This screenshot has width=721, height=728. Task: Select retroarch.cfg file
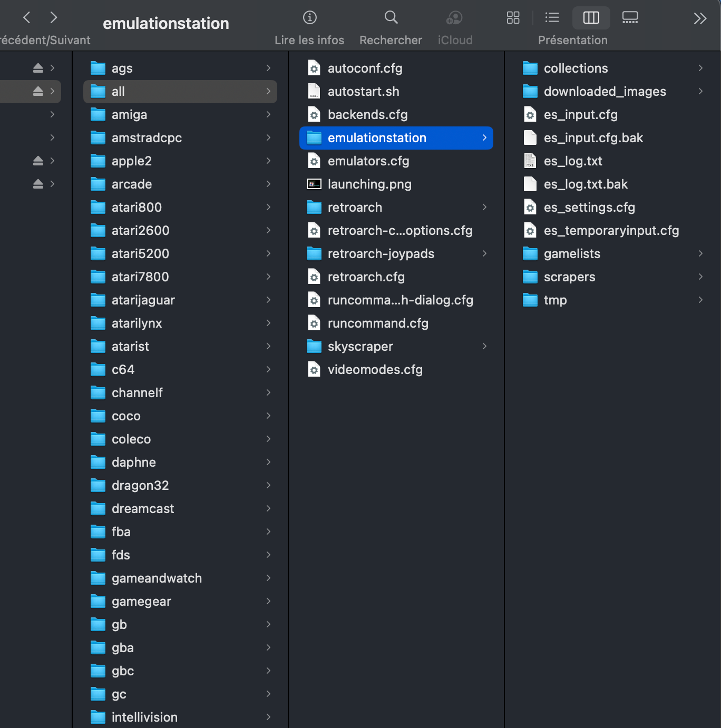coord(396,277)
